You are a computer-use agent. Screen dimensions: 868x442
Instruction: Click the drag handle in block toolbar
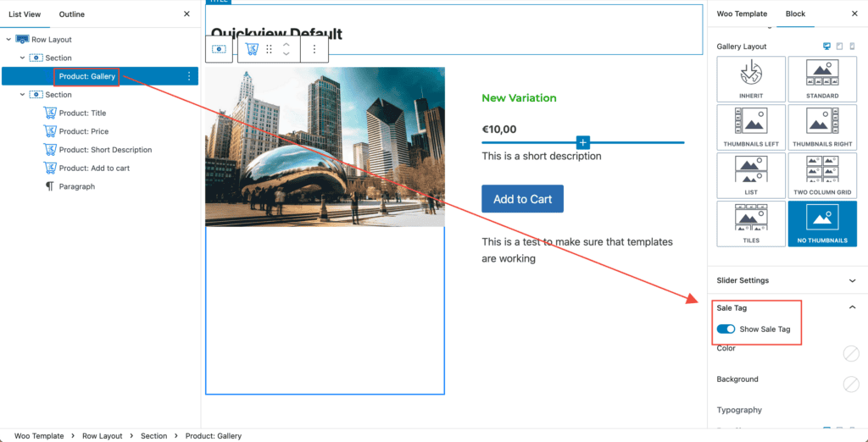click(x=269, y=50)
